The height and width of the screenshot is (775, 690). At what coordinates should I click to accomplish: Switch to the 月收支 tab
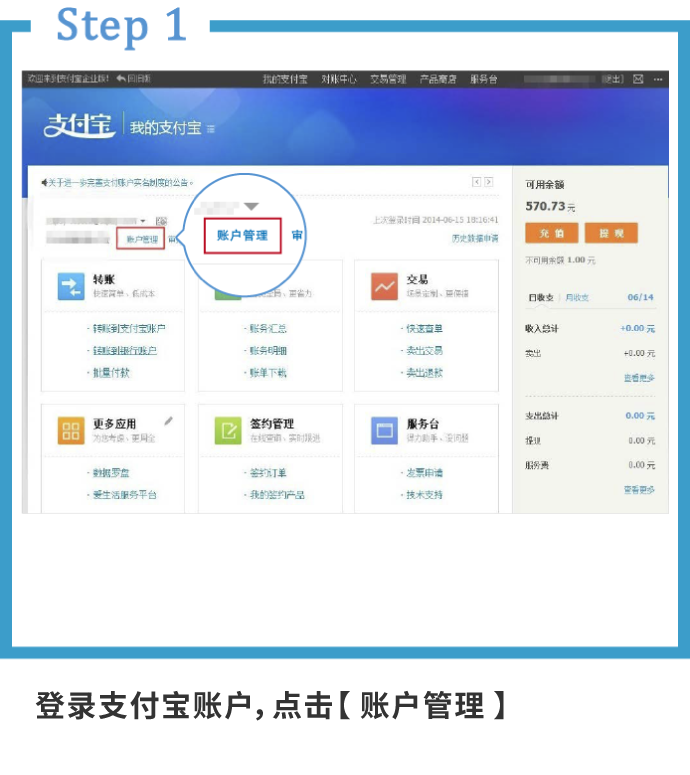577,298
